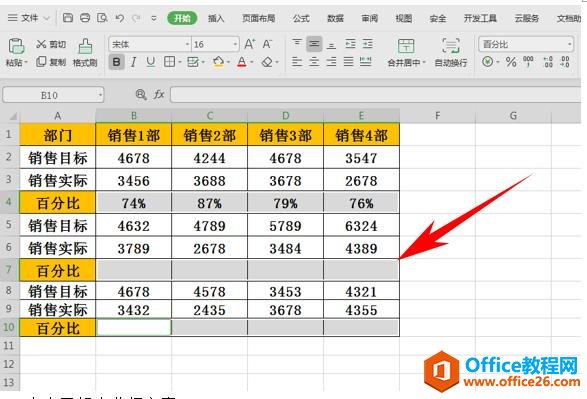Open the font size 16 dropdown
Image resolution: width=587 pixels, height=399 pixels.
point(235,45)
